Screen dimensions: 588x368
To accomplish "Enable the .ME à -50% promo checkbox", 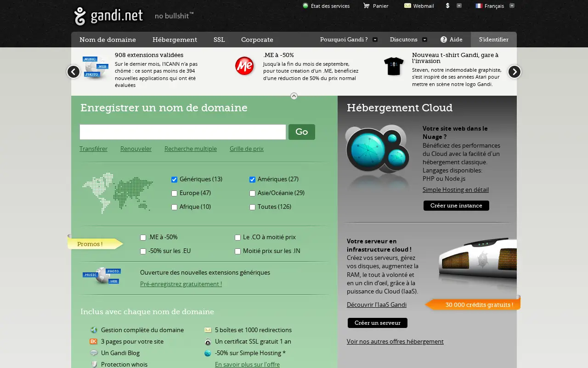I will click(x=143, y=237).
